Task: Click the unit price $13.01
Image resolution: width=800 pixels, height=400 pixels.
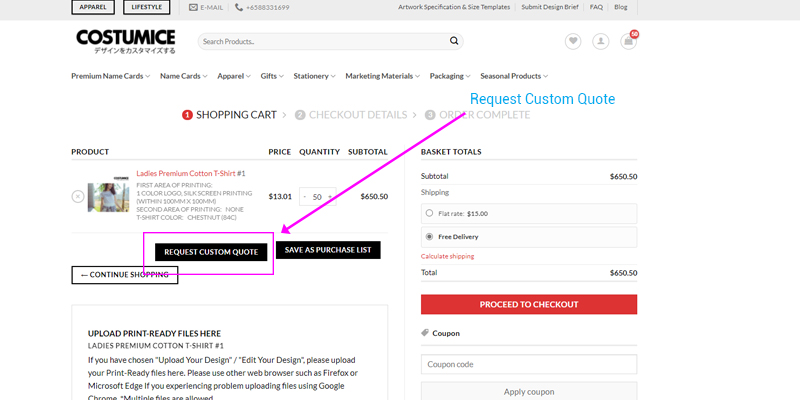Action: pyautogui.click(x=280, y=196)
